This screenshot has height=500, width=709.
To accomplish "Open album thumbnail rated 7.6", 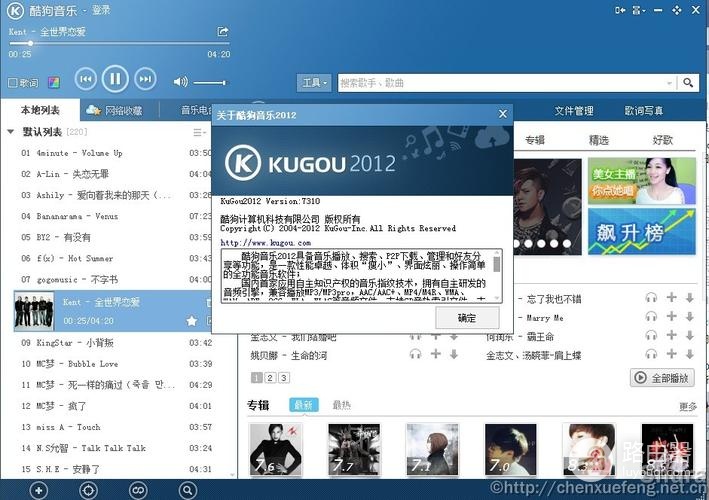I will 276,449.
